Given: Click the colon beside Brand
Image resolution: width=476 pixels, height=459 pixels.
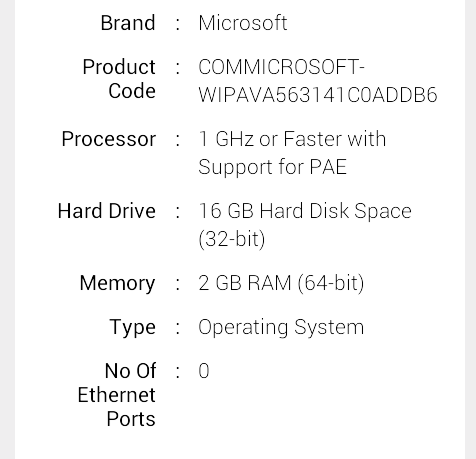Looking at the screenshot, I should click(x=178, y=24).
